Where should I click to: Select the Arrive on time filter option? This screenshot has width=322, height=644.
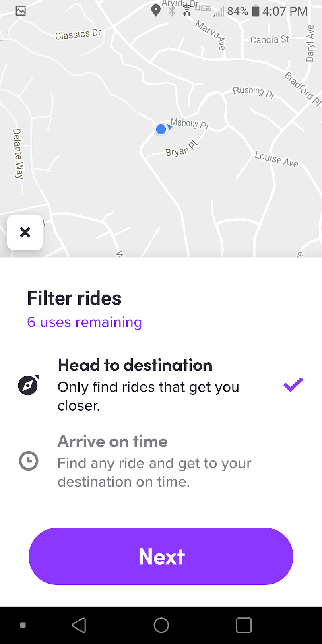pyautogui.click(x=154, y=461)
